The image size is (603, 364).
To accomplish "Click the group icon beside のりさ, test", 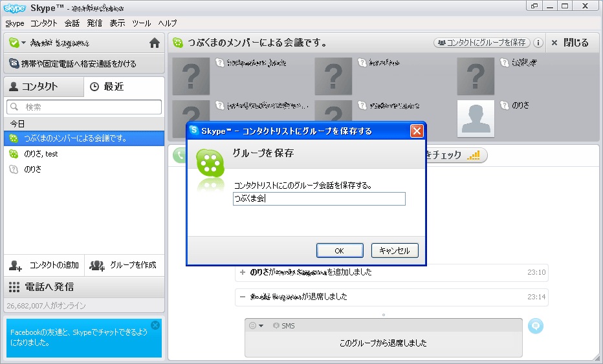I will coord(14,154).
